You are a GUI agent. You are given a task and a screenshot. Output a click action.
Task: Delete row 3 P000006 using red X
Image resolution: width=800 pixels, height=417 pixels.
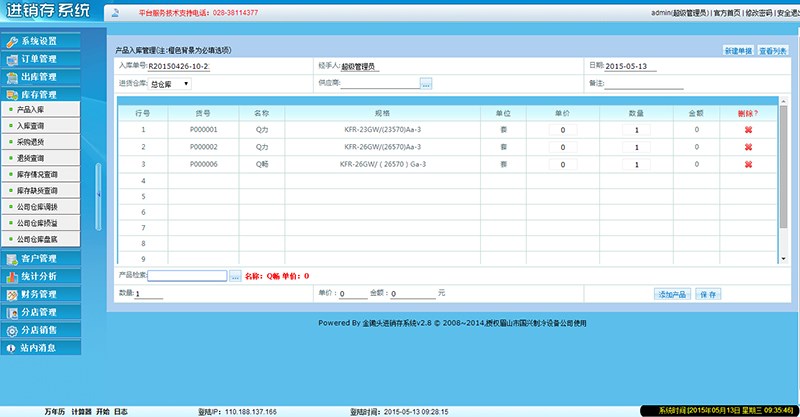[748, 164]
